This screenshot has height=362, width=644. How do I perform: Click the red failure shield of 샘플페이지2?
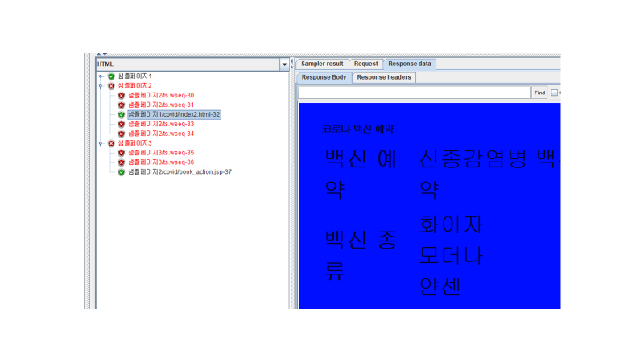coord(111,86)
